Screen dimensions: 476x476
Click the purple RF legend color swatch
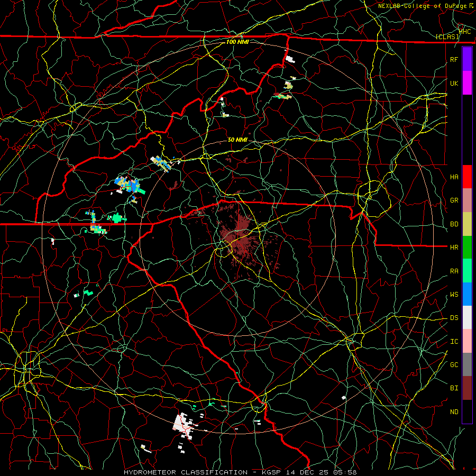point(467,59)
